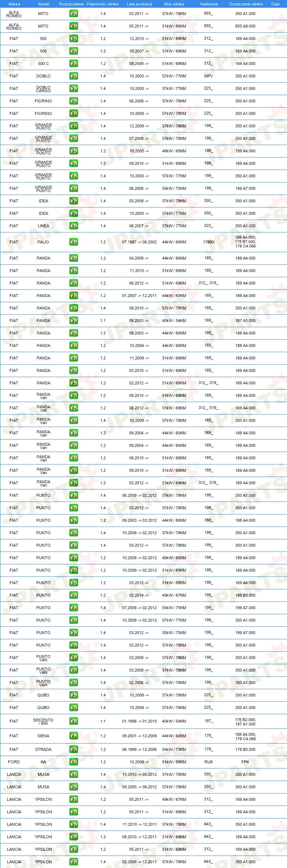Select the '223_' body cell

(208, 88)
